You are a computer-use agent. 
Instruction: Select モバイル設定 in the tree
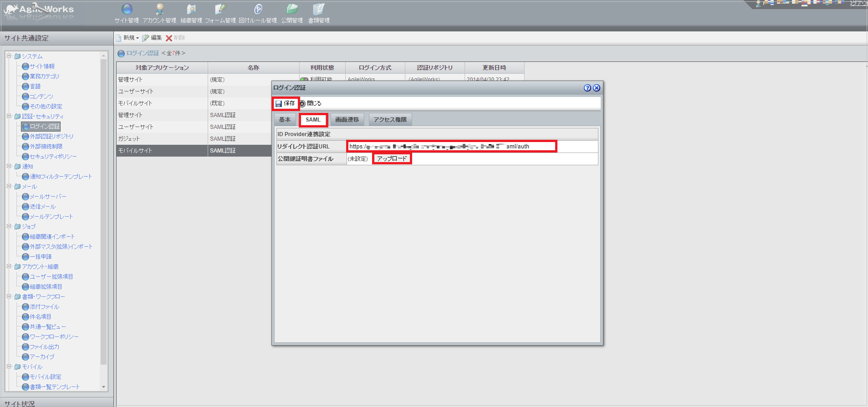coord(45,377)
